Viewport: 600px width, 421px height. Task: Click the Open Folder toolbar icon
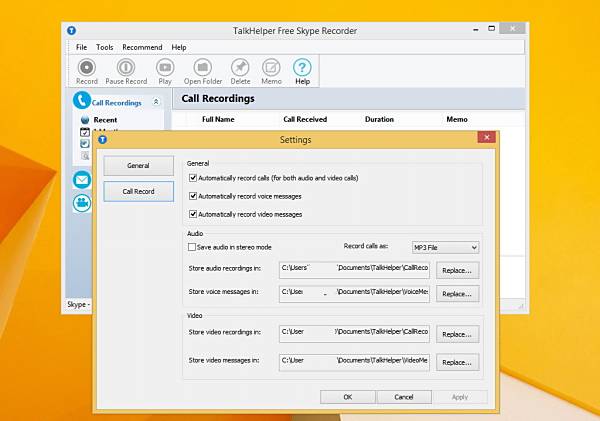point(202,67)
